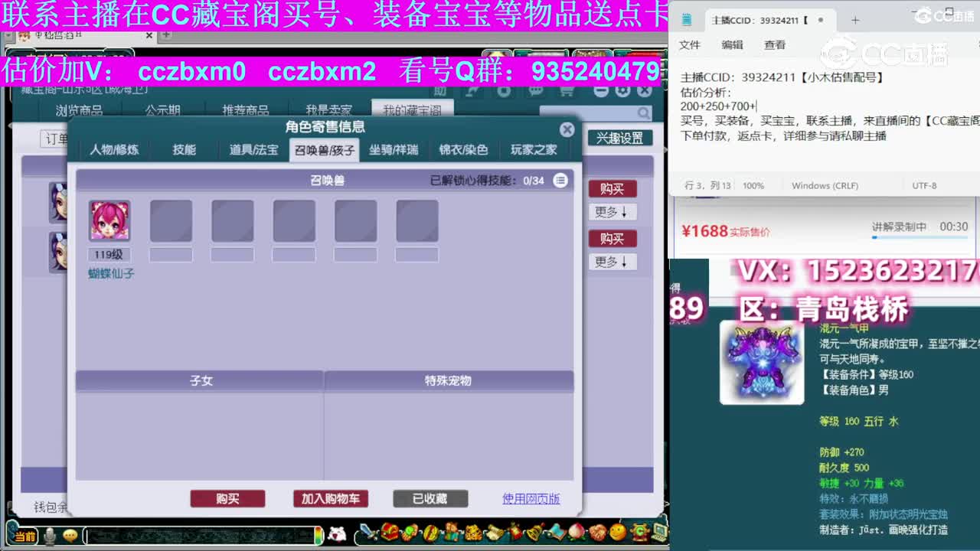The height and width of the screenshot is (551, 980).
Task: Open the blue book icon in toolbar
Action: click(555, 532)
